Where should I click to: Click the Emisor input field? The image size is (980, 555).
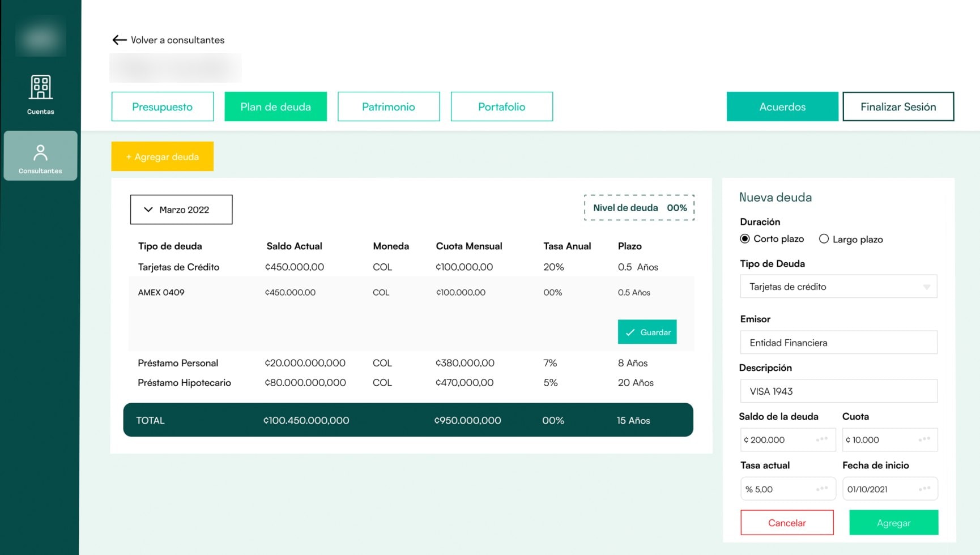[x=838, y=343]
